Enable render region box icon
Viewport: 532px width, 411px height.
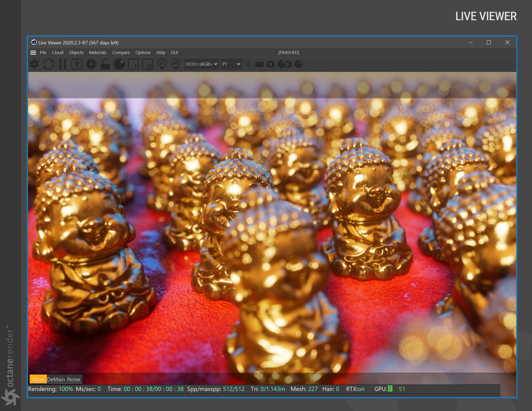point(134,64)
